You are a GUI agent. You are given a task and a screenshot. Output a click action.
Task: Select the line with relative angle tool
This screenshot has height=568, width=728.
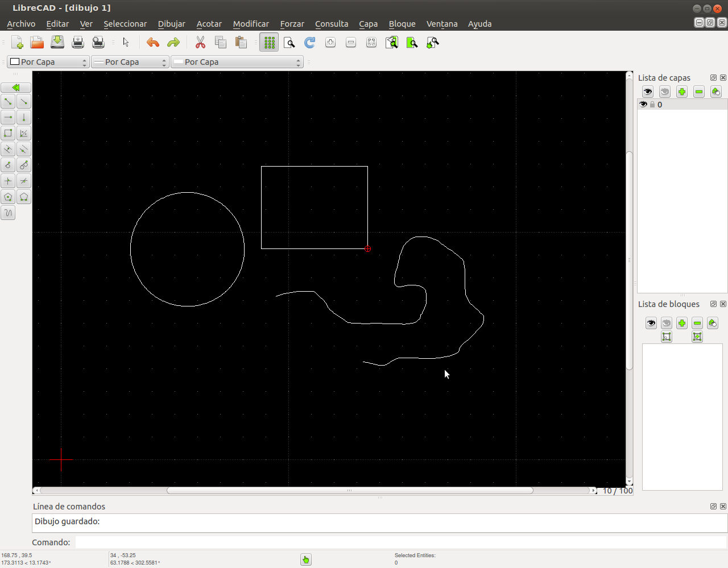(24, 181)
